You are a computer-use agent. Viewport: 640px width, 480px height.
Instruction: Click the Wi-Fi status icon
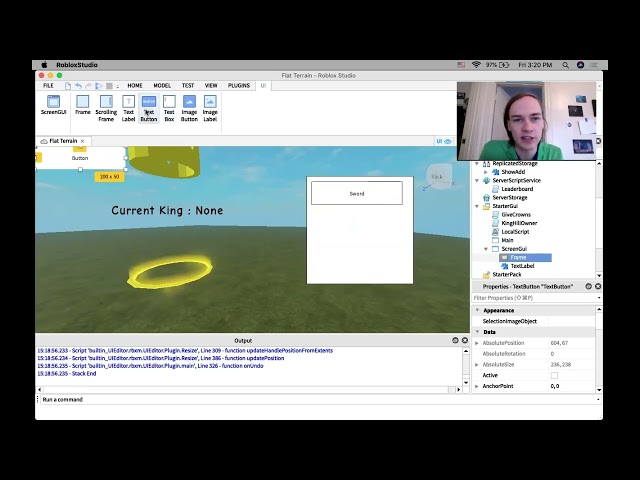tap(476, 65)
